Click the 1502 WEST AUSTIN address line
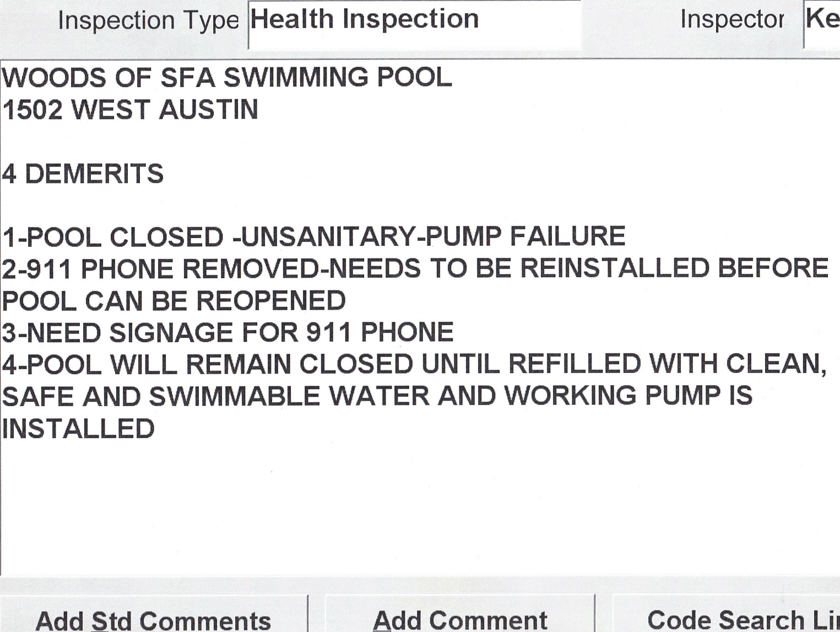The height and width of the screenshot is (632, 840). (x=131, y=110)
